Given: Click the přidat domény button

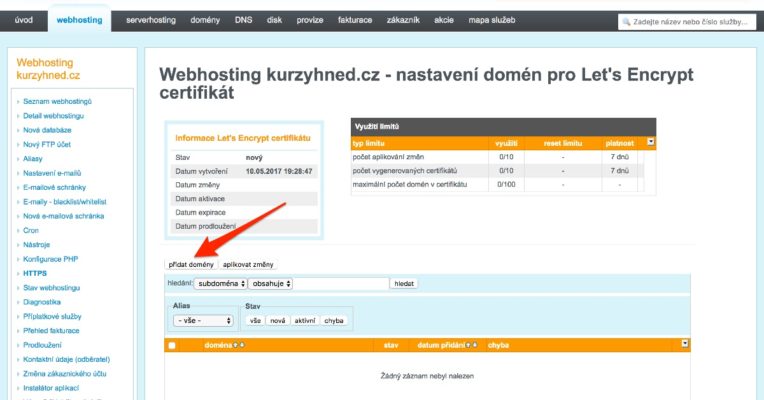Looking at the screenshot, I should 191,265.
